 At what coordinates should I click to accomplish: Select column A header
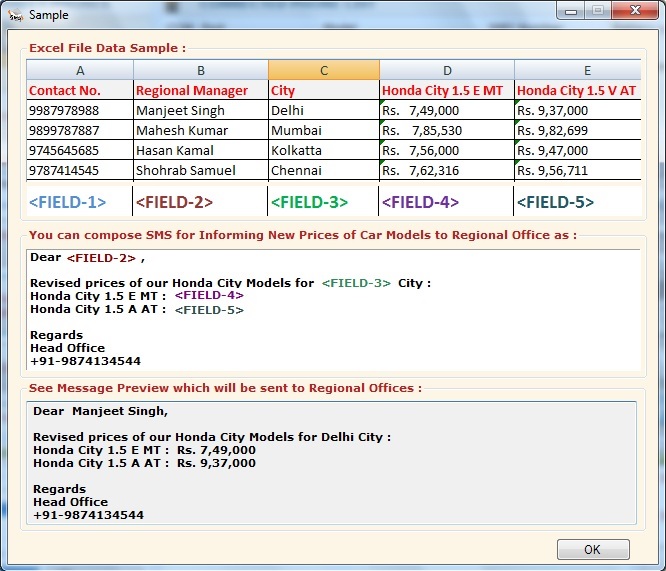(x=80, y=70)
